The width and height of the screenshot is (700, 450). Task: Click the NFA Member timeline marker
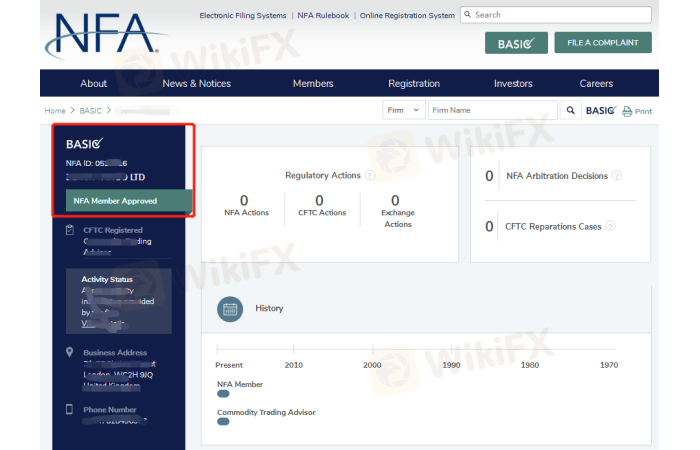pos(223,393)
